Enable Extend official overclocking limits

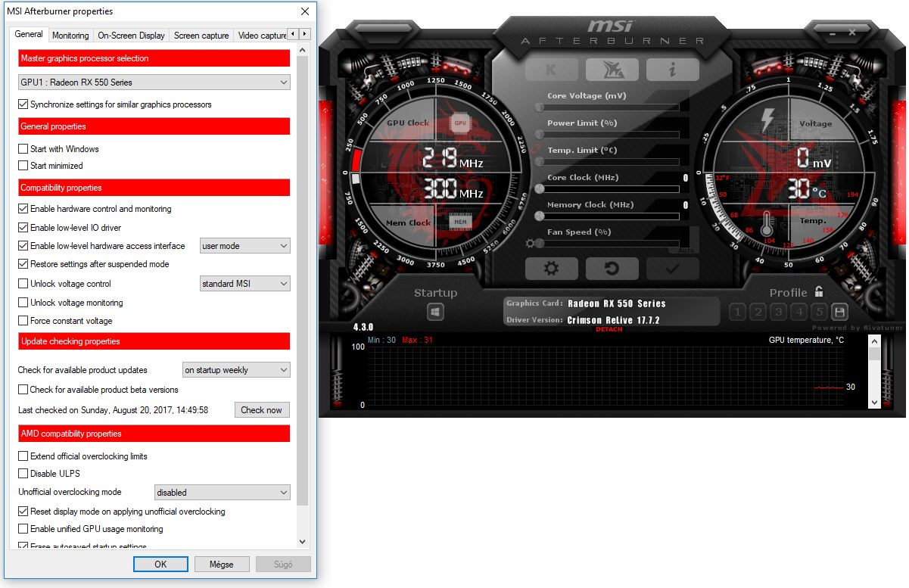point(23,456)
